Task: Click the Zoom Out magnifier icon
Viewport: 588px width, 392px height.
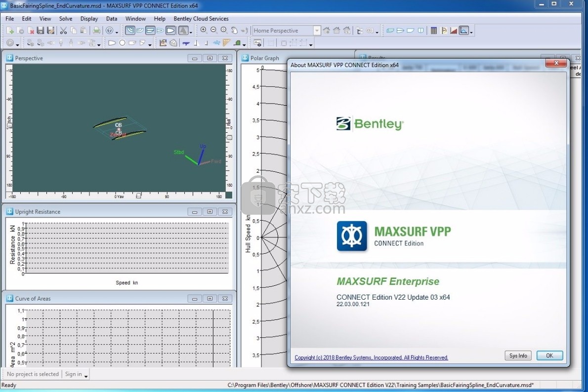Action: (x=213, y=30)
